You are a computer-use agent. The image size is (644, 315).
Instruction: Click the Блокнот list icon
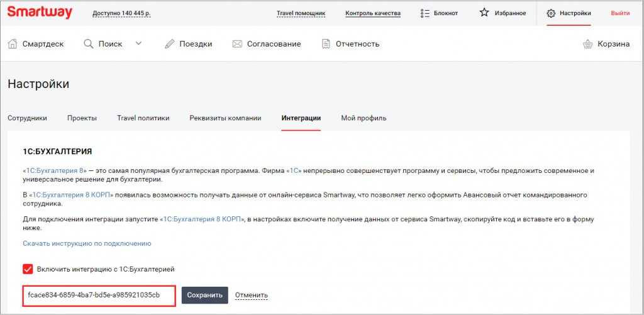coord(425,13)
